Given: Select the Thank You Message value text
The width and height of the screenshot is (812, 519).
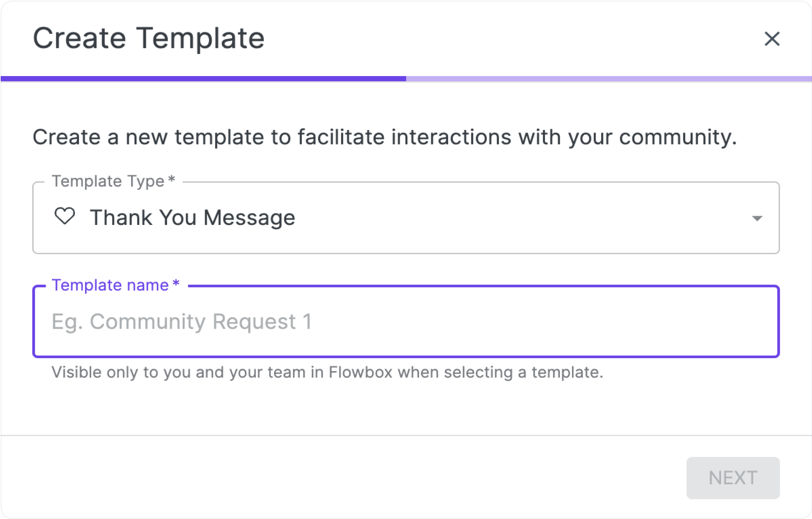Looking at the screenshot, I should pos(192,218).
